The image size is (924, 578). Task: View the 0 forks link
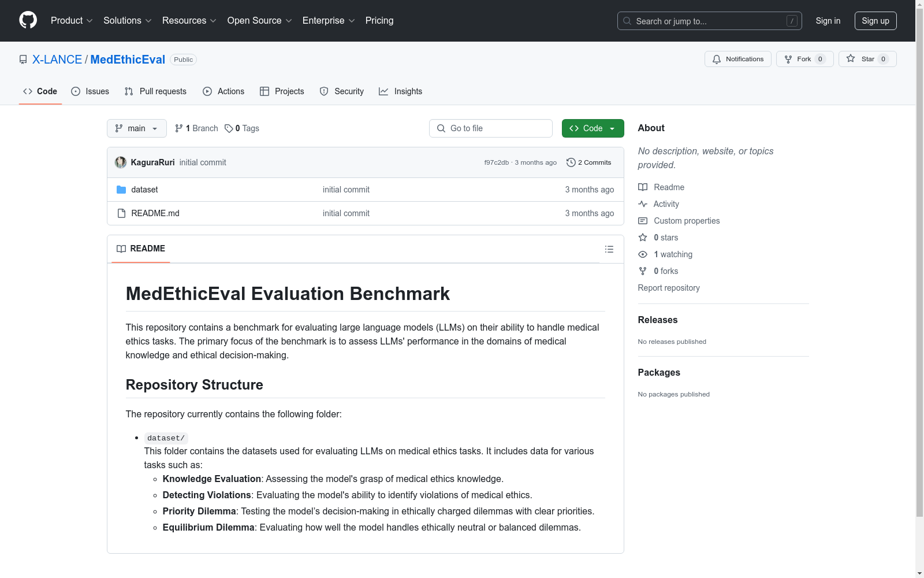click(x=658, y=271)
